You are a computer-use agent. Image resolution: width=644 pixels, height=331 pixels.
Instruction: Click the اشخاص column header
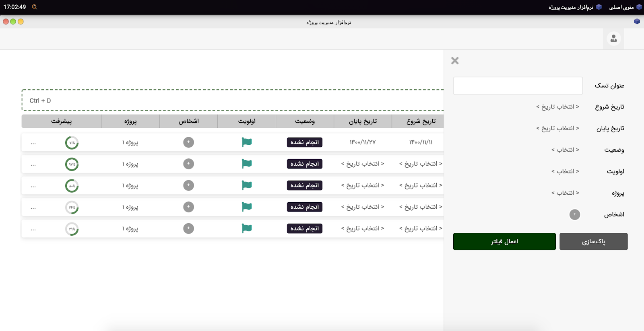[x=189, y=121]
